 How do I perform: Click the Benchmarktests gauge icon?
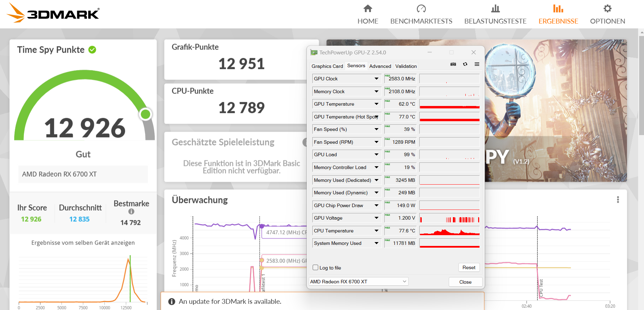421,8
